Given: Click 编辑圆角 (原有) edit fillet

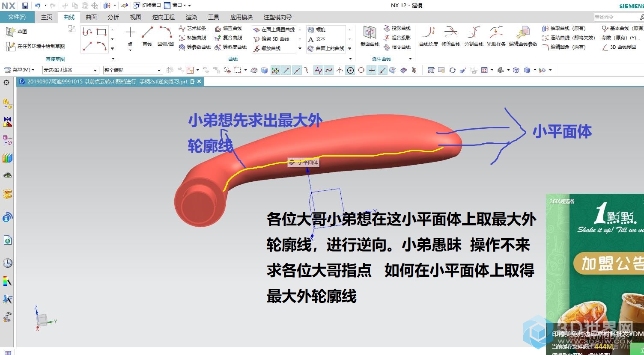Looking at the screenshot, I should [563, 47].
